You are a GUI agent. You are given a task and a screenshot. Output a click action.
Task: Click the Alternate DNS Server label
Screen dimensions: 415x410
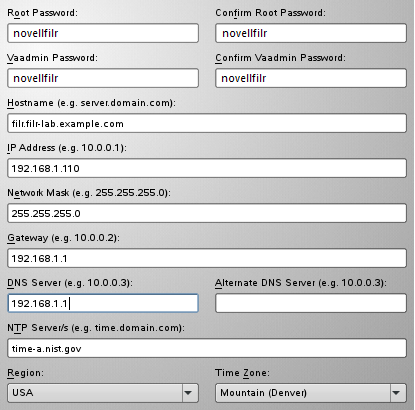tap(301, 283)
